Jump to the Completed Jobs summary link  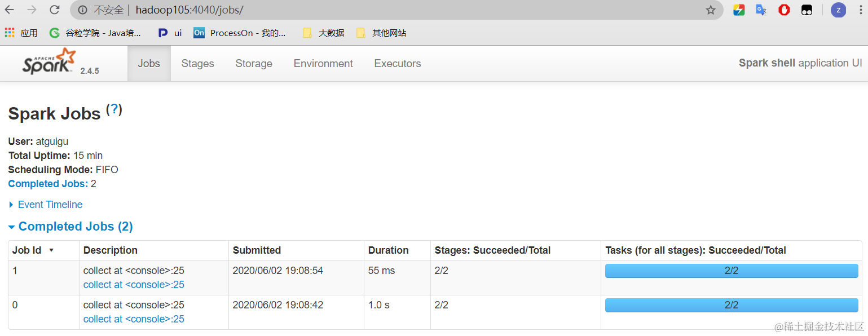(48, 184)
